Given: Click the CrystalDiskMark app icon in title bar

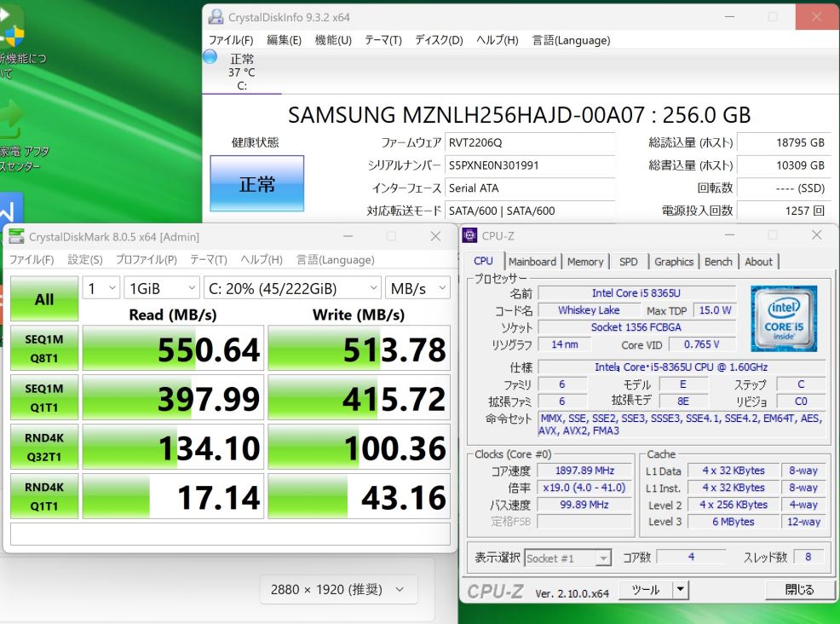Looking at the screenshot, I should (16, 236).
